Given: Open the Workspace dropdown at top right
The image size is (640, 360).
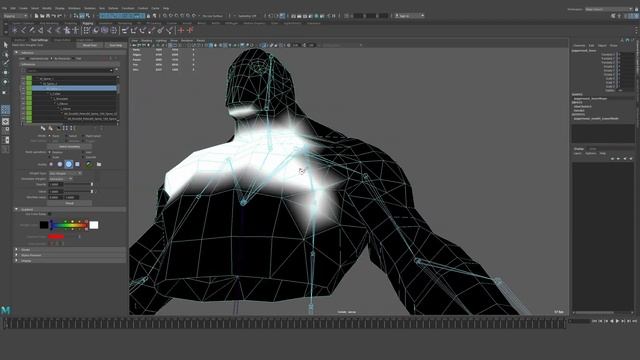Looking at the screenshot, I should pyautogui.click(x=609, y=9).
